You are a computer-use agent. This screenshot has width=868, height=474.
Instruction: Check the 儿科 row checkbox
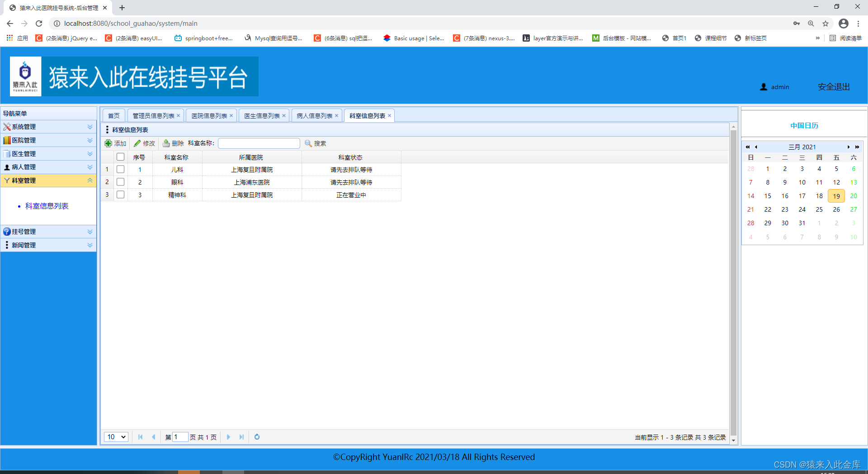(x=120, y=169)
